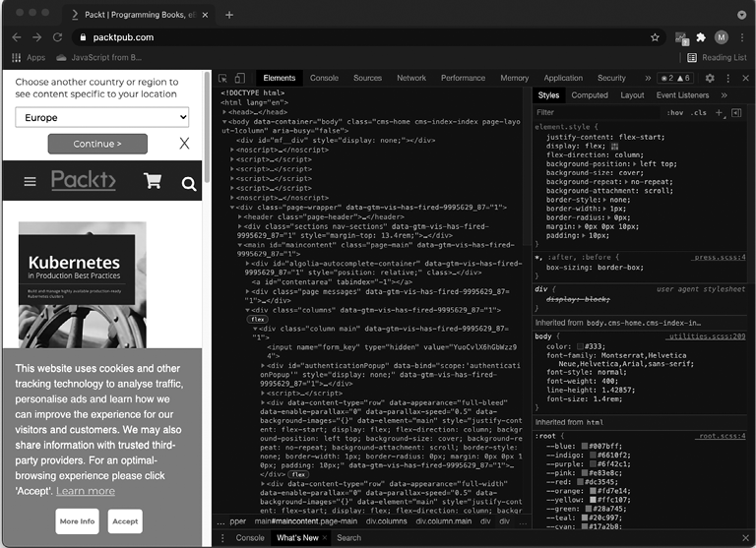
Task: Open the Computed styles tab
Action: click(x=590, y=95)
